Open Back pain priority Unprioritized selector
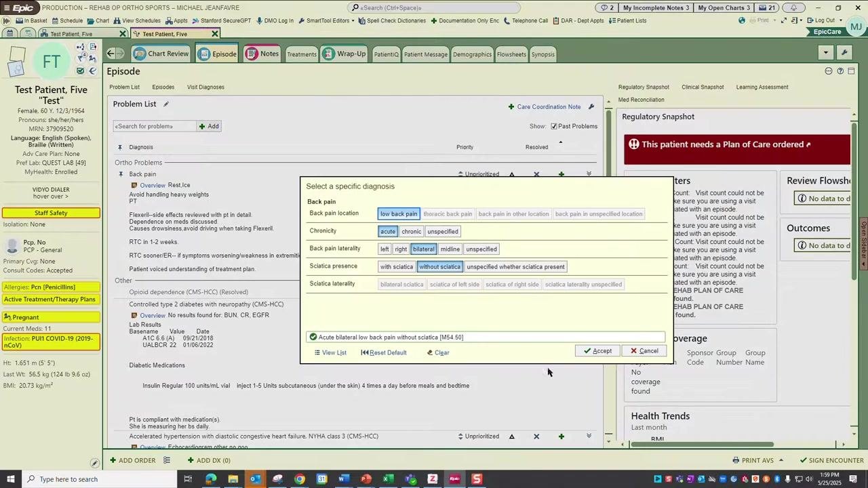 [x=479, y=174]
